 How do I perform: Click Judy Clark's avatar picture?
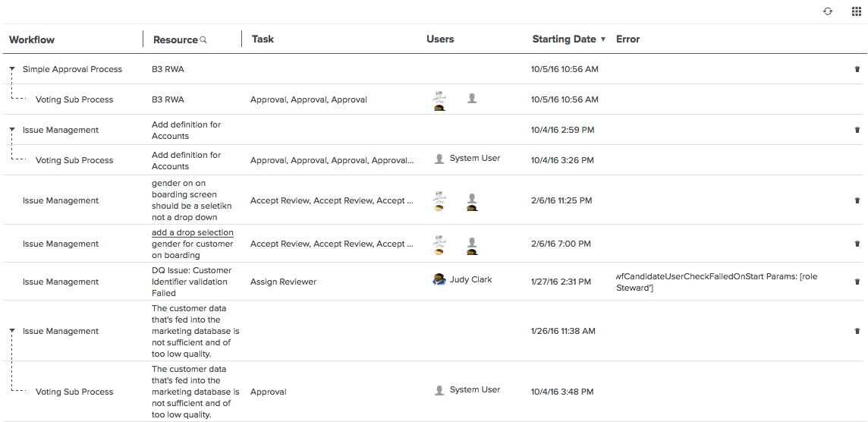coord(439,279)
